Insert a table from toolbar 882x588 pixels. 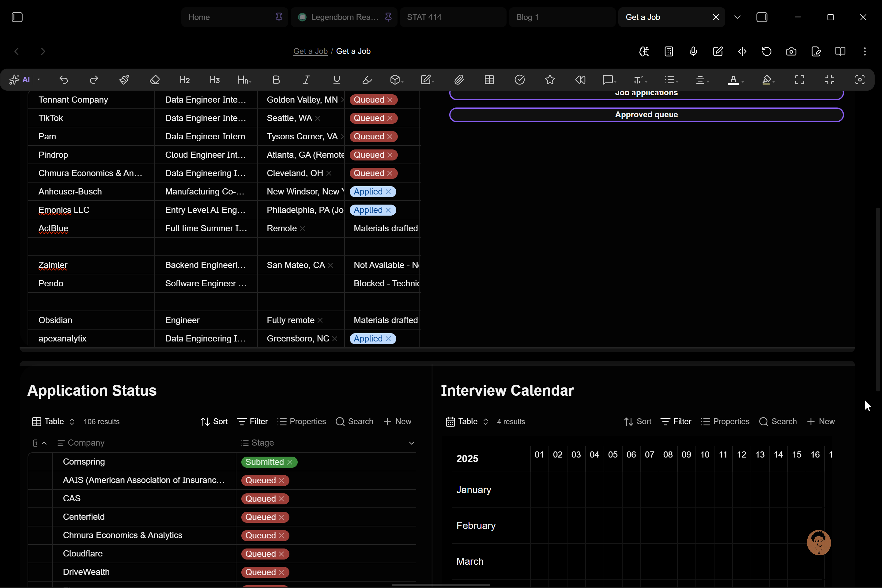pos(489,80)
